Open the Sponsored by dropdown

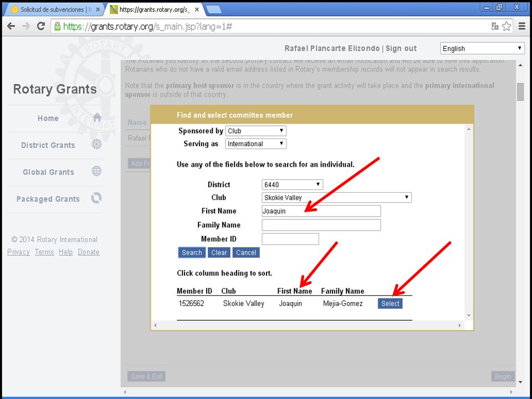(256, 131)
